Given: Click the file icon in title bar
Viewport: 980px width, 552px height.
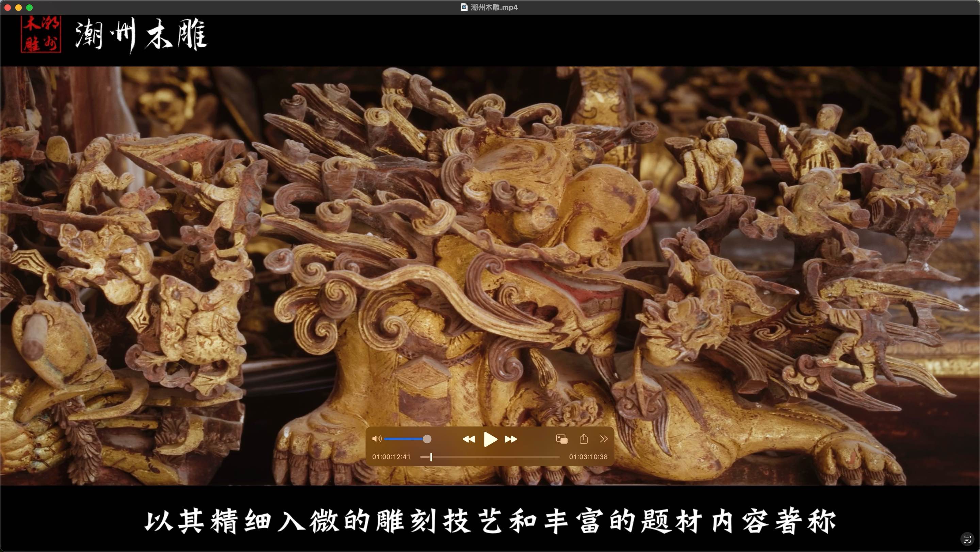Looking at the screenshot, I should pyautogui.click(x=464, y=7).
